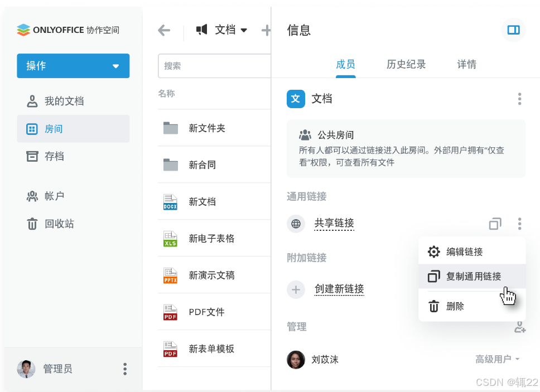540x392 pixels.
Task: Open the 新表单模板 file
Action: [x=214, y=349]
